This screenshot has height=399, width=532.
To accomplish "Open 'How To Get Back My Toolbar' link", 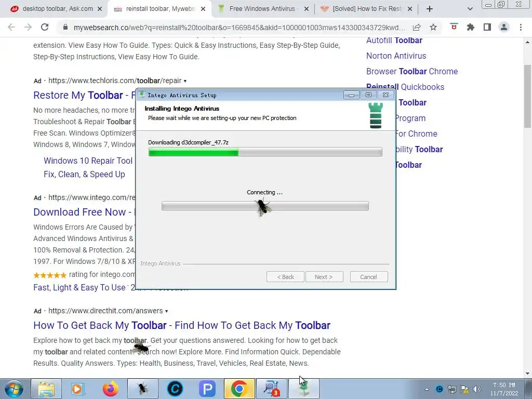I will (182, 325).
